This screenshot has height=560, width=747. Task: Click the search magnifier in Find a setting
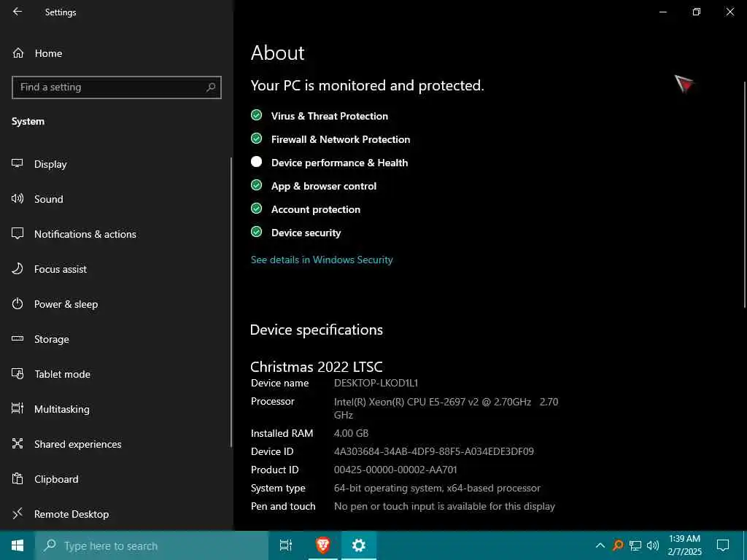tap(211, 87)
